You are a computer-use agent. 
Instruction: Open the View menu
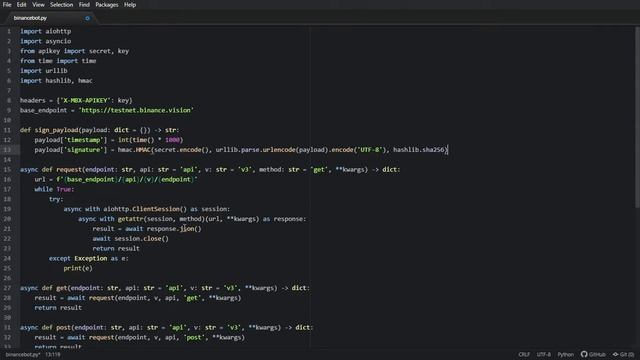click(x=38, y=5)
